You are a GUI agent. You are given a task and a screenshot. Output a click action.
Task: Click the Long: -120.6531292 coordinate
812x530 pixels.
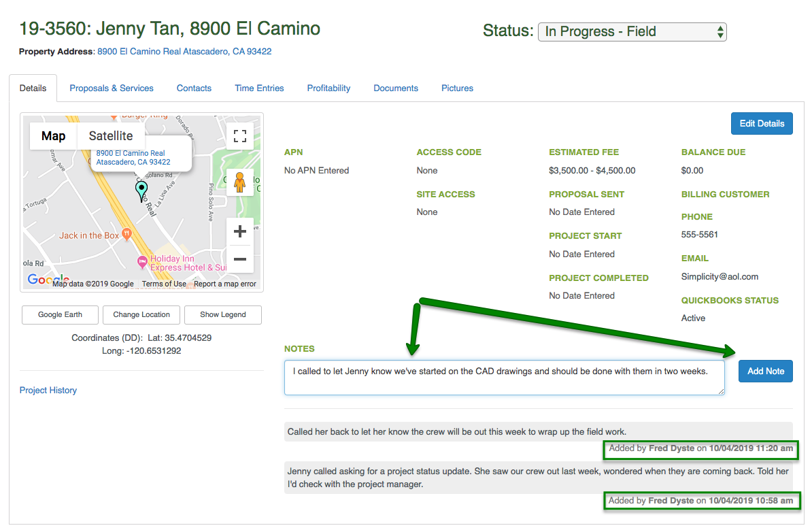point(141,351)
